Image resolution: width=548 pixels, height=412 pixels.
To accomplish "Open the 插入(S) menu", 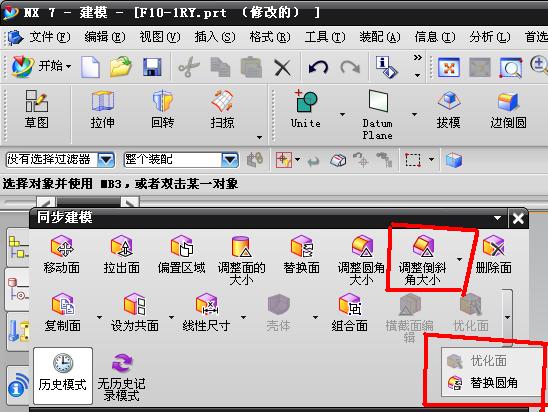I will pos(215,37).
